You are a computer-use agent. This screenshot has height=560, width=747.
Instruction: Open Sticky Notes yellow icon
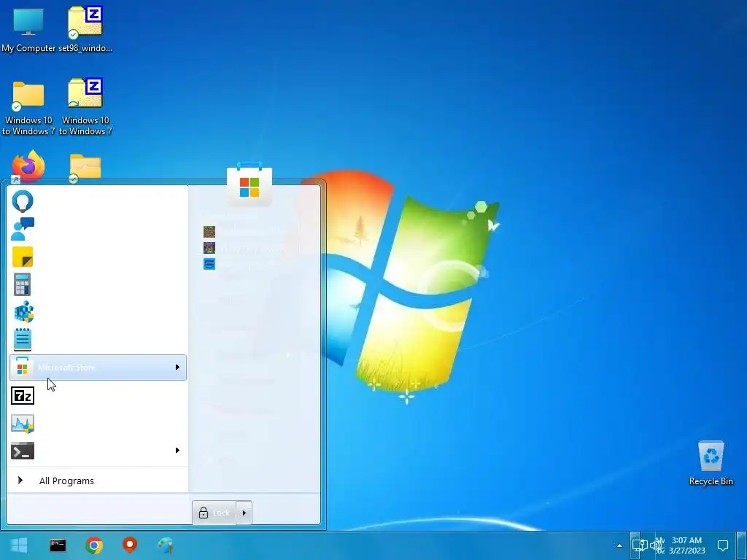pyautogui.click(x=23, y=257)
